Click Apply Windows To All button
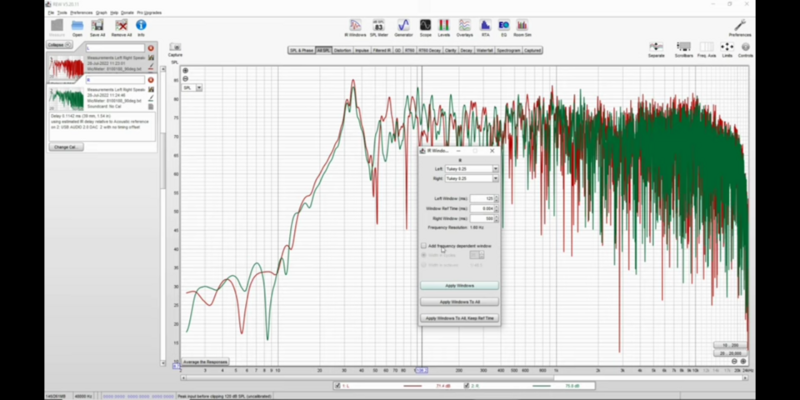The width and height of the screenshot is (800, 400). (x=459, y=301)
